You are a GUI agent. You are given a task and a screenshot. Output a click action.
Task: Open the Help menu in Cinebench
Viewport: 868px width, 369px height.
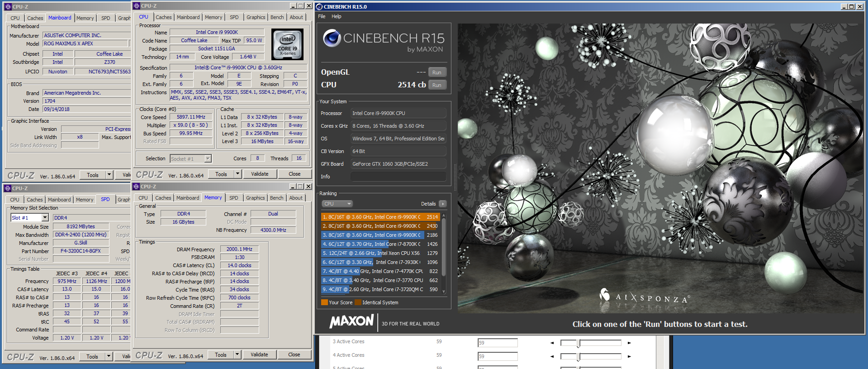[336, 16]
